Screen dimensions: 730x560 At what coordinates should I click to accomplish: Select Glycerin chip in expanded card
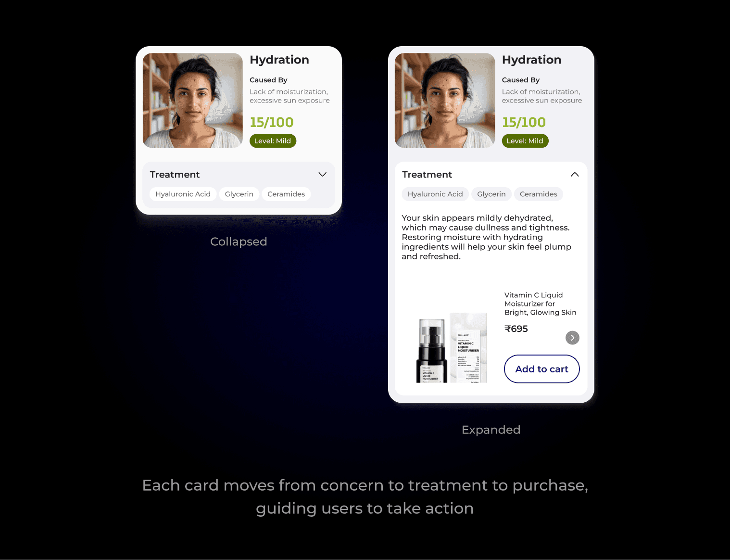491,194
